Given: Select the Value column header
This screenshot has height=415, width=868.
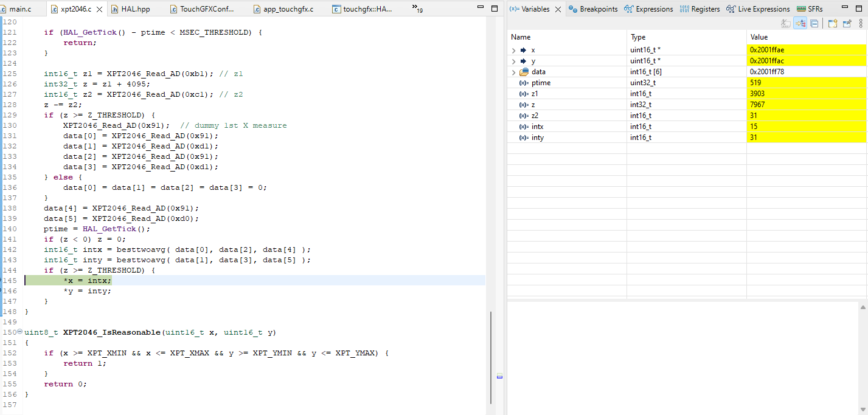Looking at the screenshot, I should [807, 37].
